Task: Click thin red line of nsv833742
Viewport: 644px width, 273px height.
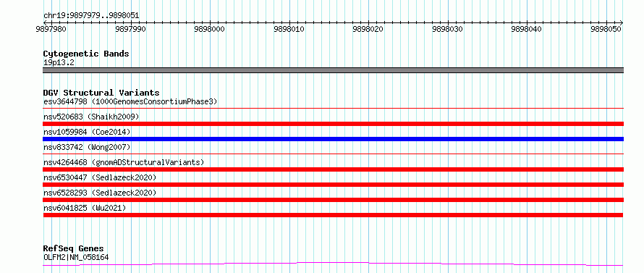Action: (333, 154)
